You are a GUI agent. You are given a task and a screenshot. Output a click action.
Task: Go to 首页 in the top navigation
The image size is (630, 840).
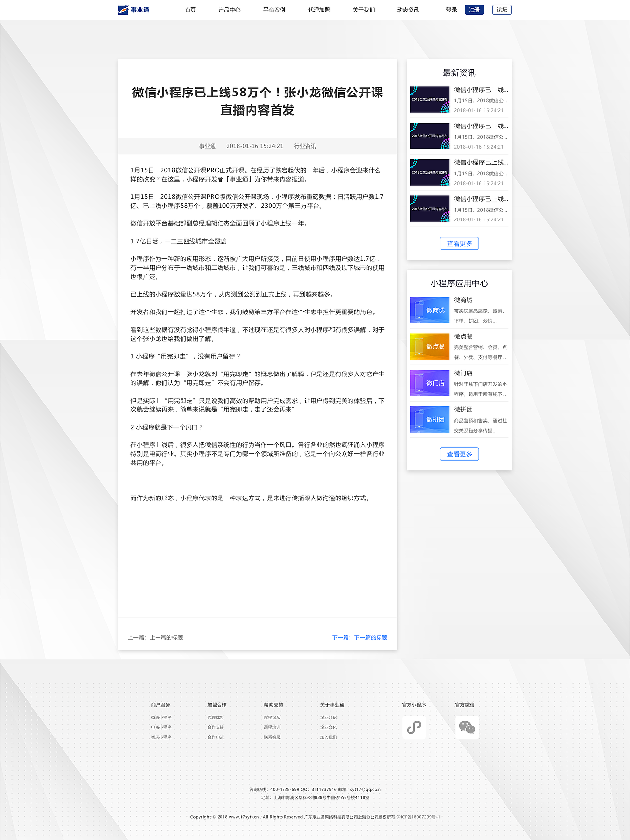pyautogui.click(x=190, y=10)
